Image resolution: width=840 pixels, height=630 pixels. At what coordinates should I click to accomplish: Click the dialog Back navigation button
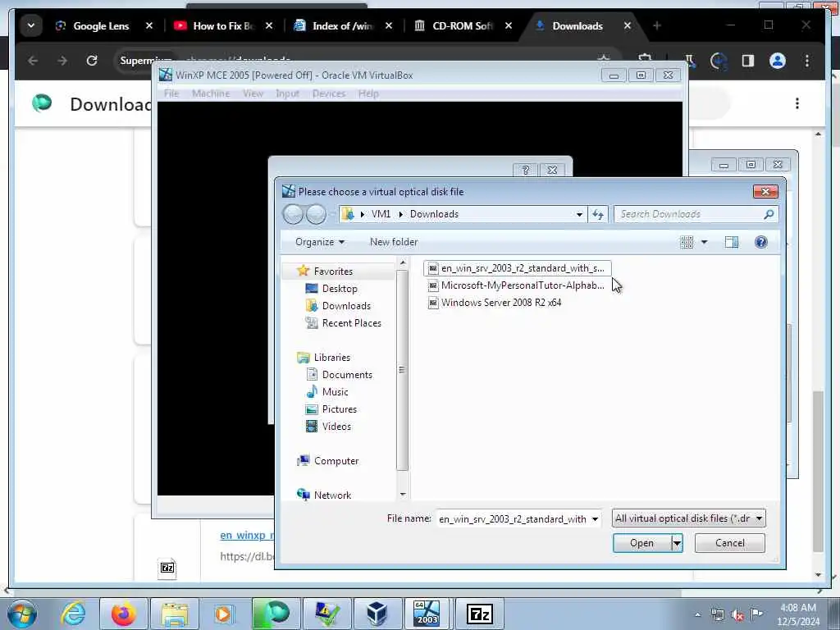293,214
